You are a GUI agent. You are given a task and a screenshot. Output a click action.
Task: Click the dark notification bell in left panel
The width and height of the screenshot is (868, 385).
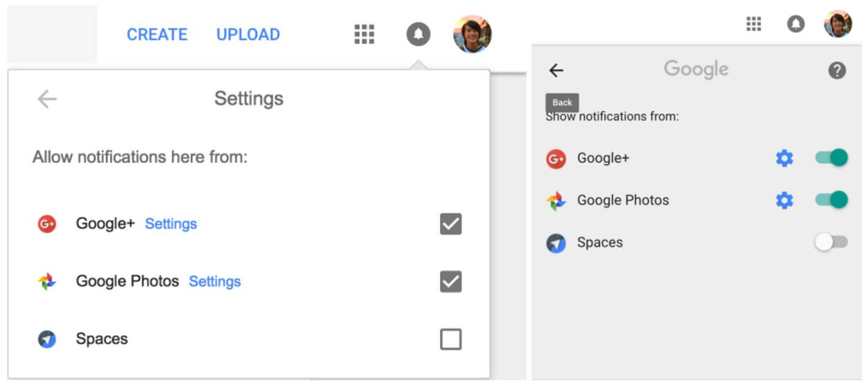click(418, 34)
